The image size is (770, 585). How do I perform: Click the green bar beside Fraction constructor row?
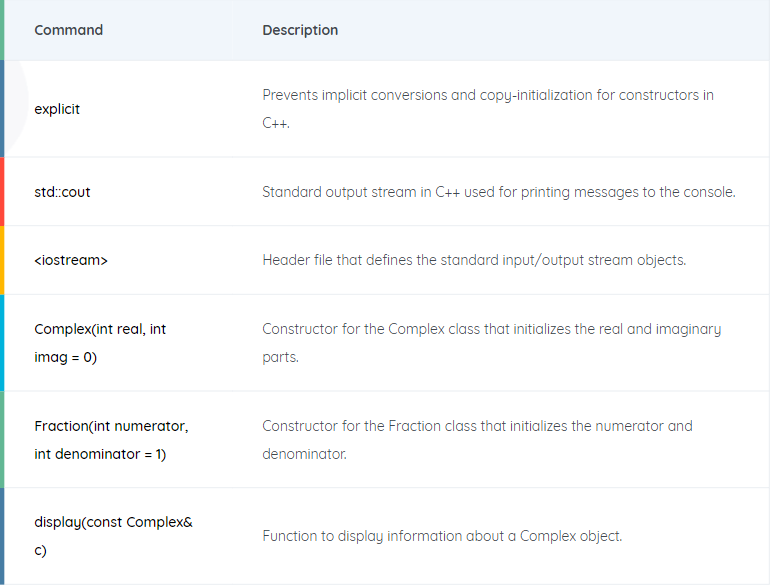(x=2, y=440)
